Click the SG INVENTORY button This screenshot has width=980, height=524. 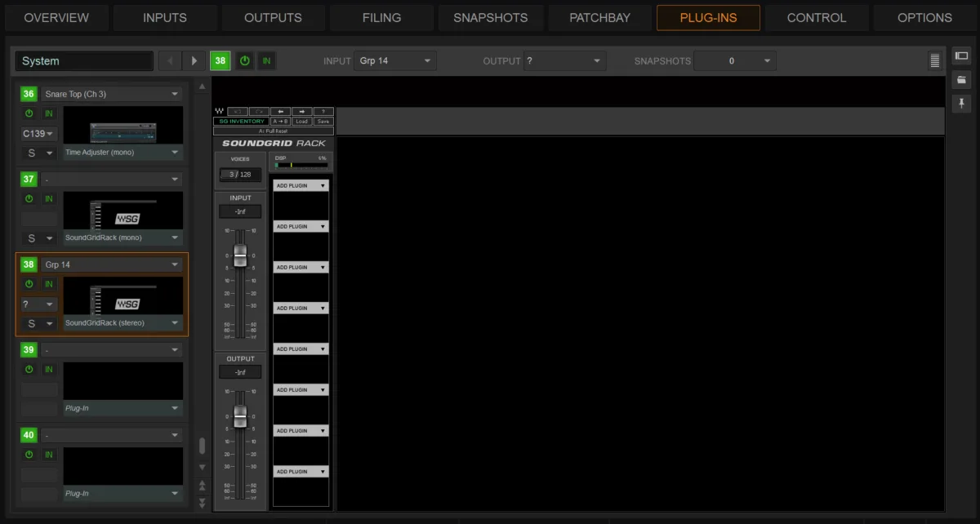tap(241, 121)
